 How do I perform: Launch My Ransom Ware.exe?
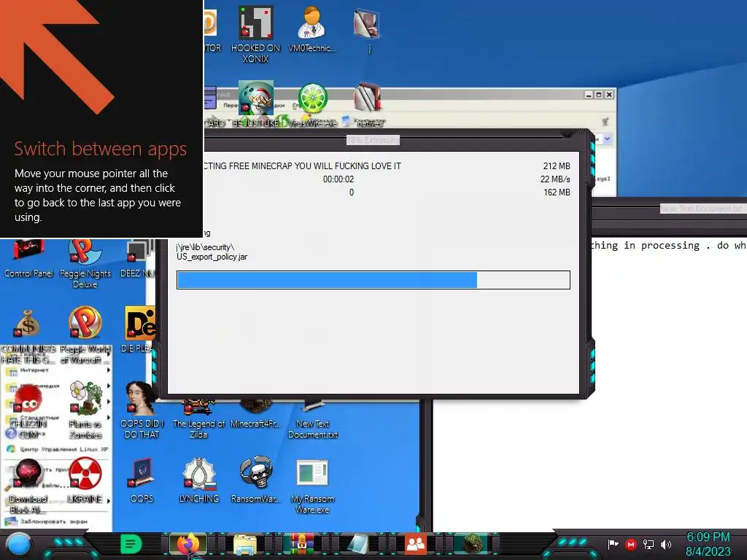pos(312,486)
